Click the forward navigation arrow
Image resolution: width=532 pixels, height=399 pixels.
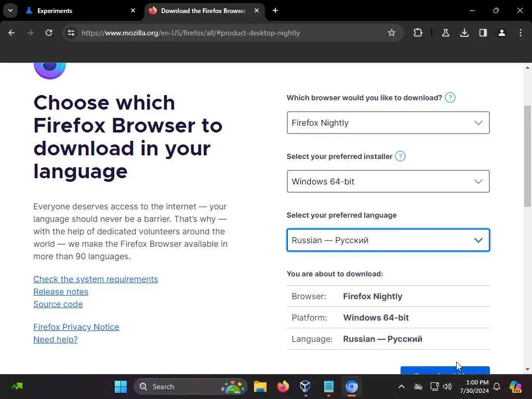[x=30, y=33]
